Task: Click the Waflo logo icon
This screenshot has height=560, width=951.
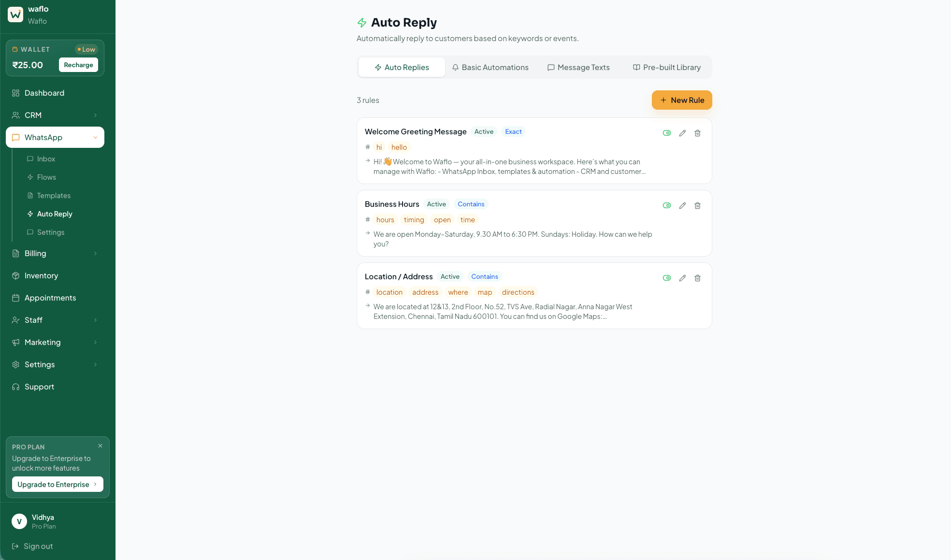Action: coord(15,14)
